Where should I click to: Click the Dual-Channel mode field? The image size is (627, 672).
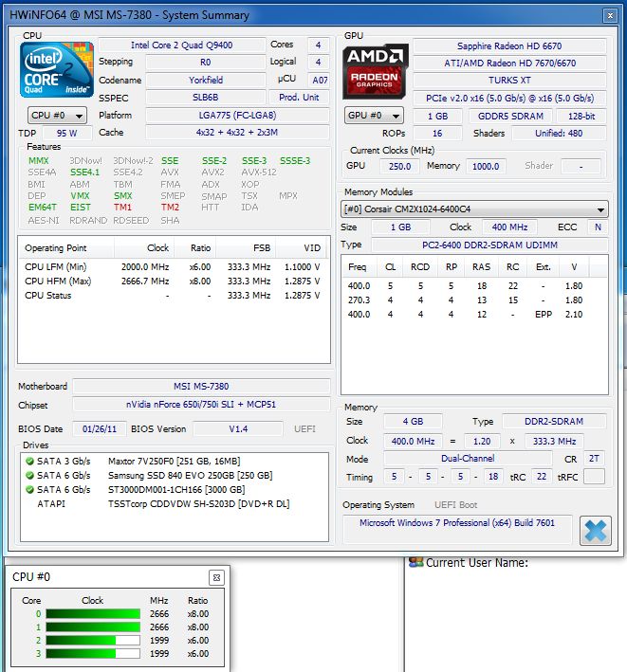point(468,459)
